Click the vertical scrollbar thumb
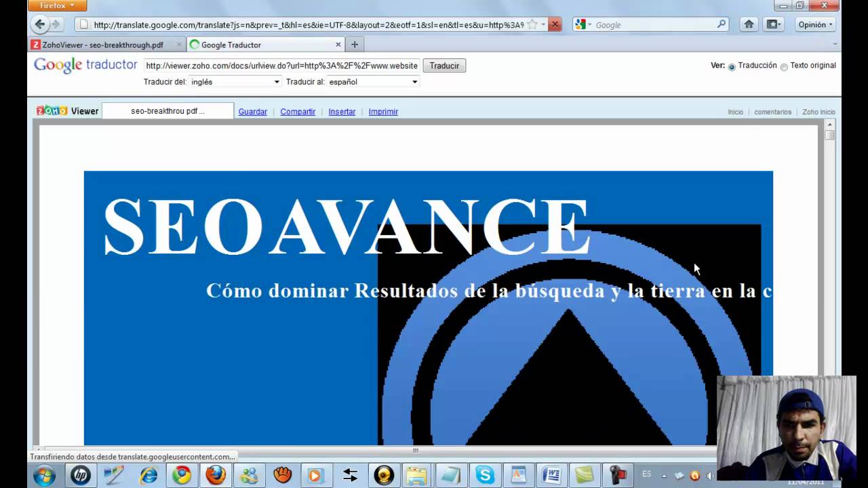 (x=829, y=136)
